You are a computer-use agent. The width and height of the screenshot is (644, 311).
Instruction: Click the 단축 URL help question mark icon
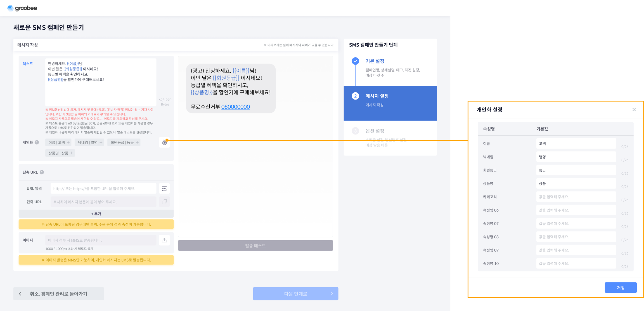(42, 172)
